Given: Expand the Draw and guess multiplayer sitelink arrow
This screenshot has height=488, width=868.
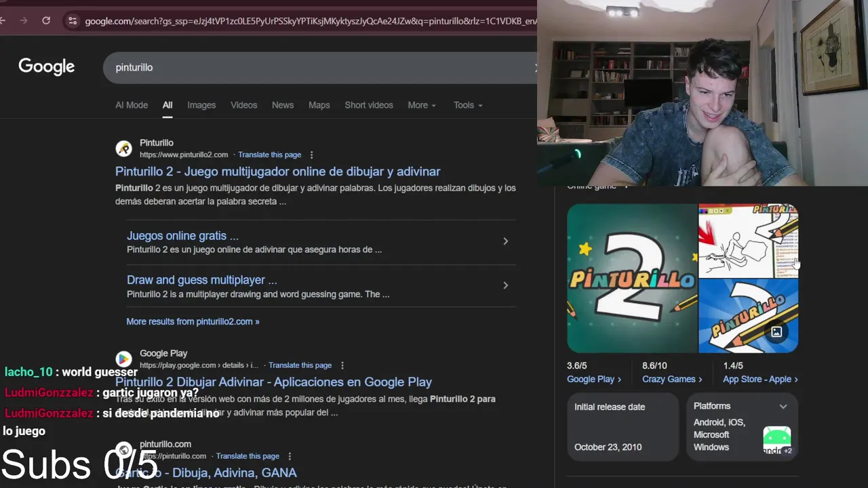Looking at the screenshot, I should point(505,285).
